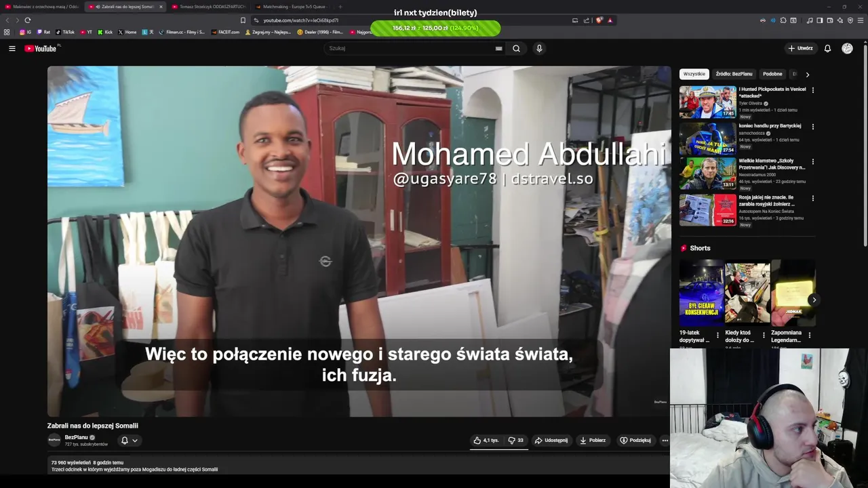Open the 'BYŁ CIEKAW KONSEKWENCJI' short thumbnail
The width and height of the screenshot is (868, 488).
[x=701, y=293]
